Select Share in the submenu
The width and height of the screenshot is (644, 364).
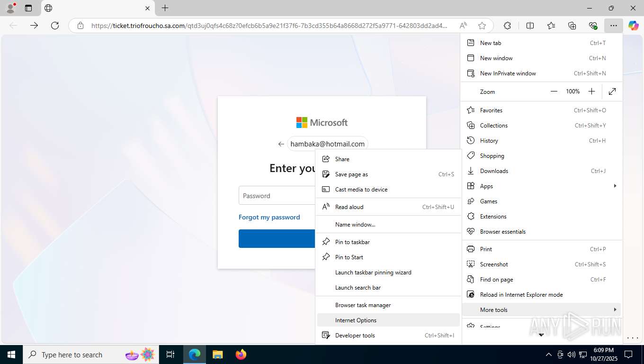coord(388,159)
